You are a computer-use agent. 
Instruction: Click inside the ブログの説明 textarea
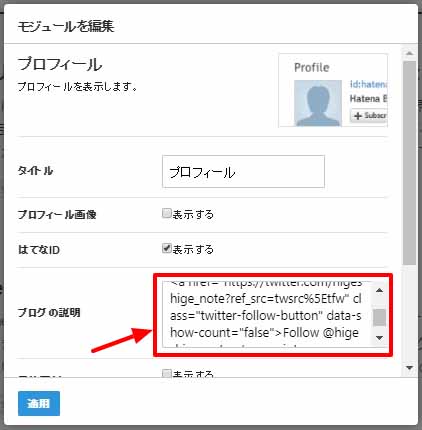click(267, 315)
